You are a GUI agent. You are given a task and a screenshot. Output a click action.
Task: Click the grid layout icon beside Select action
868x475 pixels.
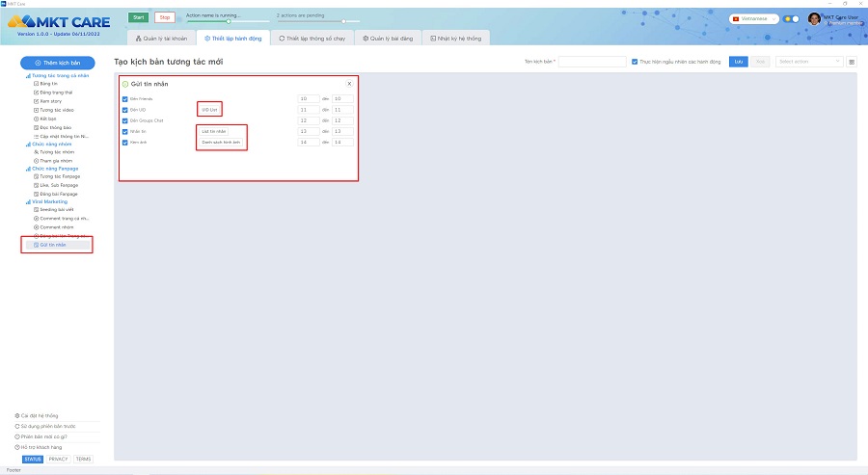(852, 62)
